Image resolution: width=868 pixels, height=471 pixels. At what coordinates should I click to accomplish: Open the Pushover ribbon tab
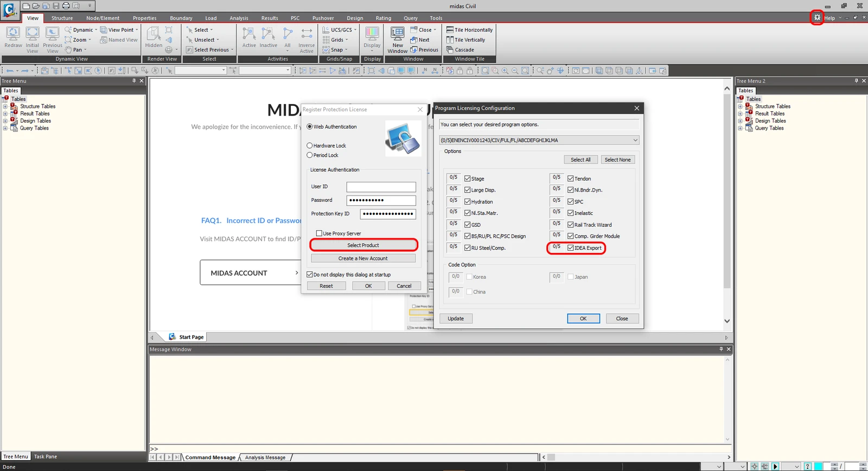[x=323, y=18]
